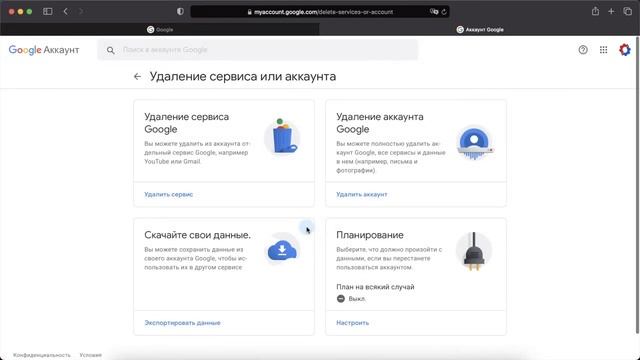The height and width of the screenshot is (360, 640).
Task: Open the Google apps grid icon
Action: tap(603, 50)
